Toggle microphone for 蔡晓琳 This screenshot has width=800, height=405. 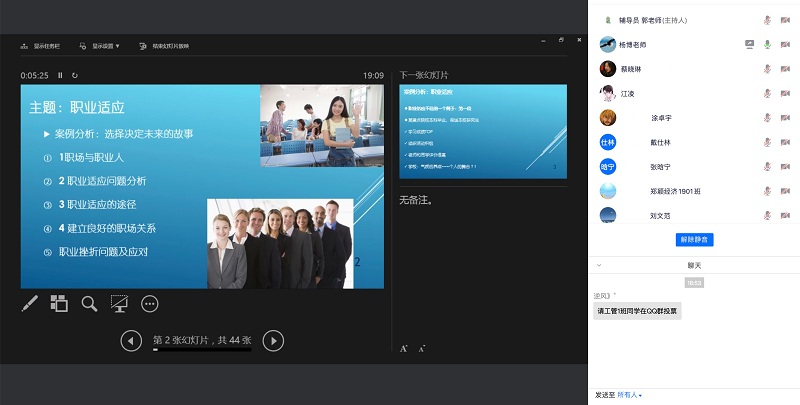pos(767,69)
